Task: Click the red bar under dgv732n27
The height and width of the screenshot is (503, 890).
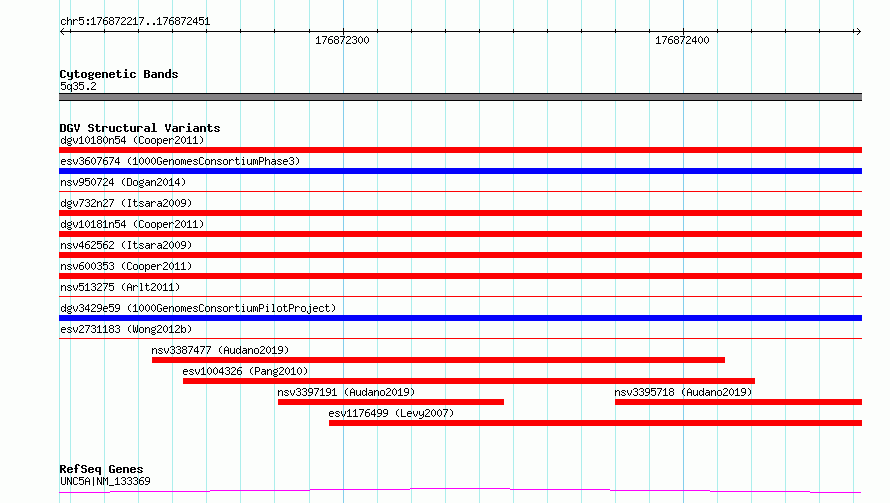Action: (460, 213)
